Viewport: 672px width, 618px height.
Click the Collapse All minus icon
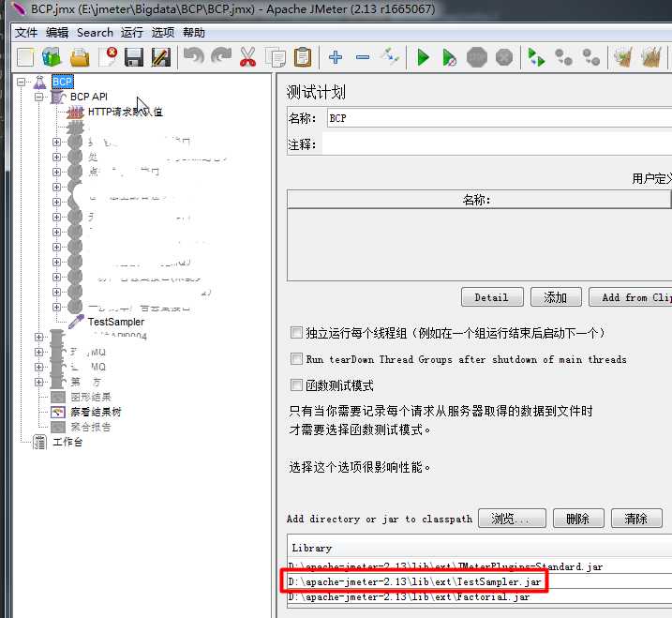363,57
